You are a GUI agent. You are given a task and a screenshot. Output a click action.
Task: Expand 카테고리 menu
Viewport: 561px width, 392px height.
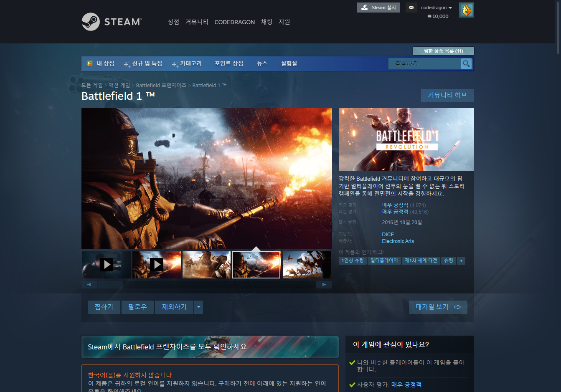(187, 63)
